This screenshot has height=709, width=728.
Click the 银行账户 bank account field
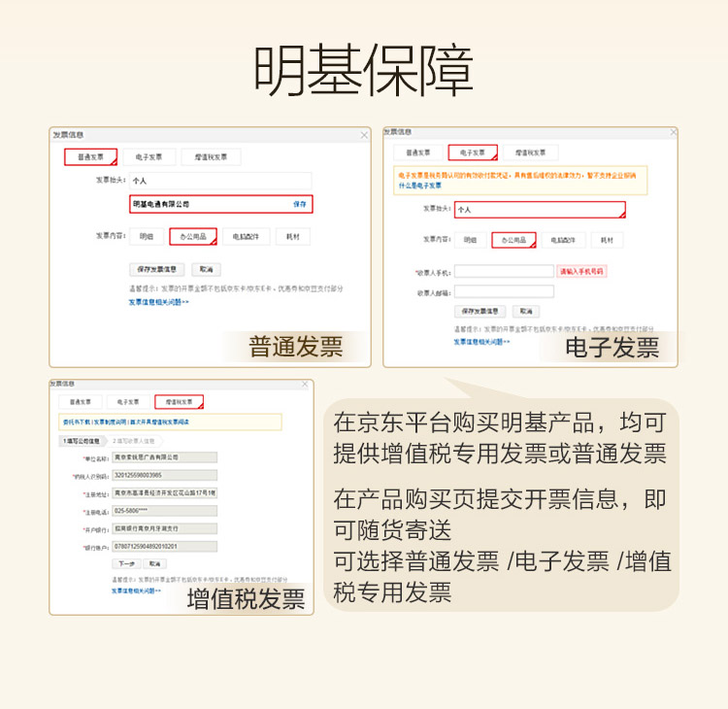coord(165,547)
